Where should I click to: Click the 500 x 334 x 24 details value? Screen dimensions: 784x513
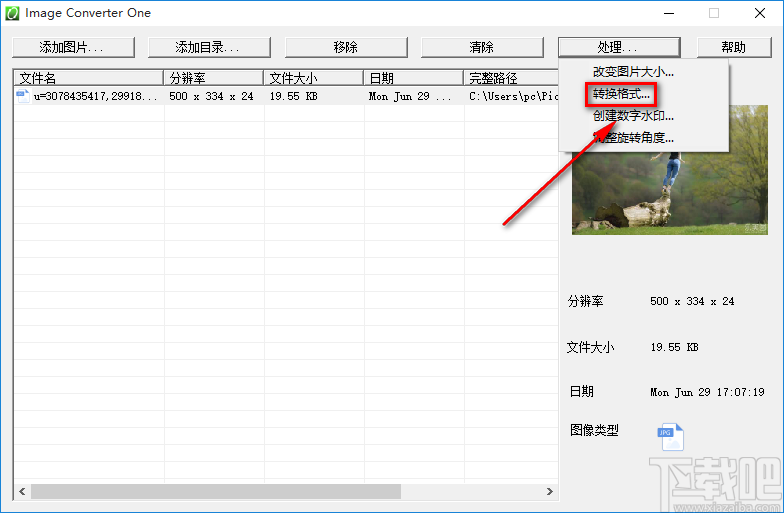[692, 301]
